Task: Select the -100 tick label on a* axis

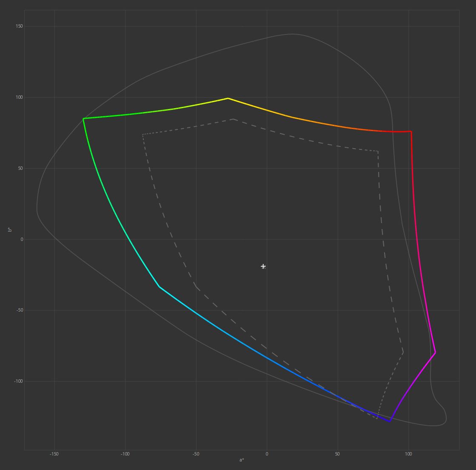Action: (125, 454)
